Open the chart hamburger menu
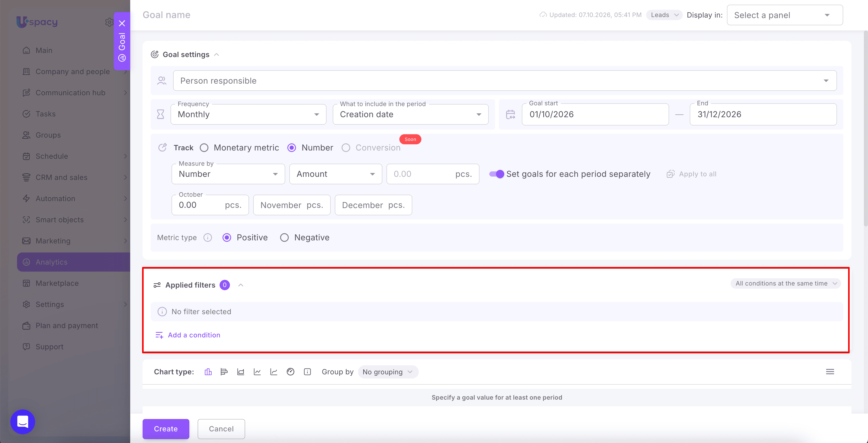The height and width of the screenshot is (443, 868). click(830, 372)
